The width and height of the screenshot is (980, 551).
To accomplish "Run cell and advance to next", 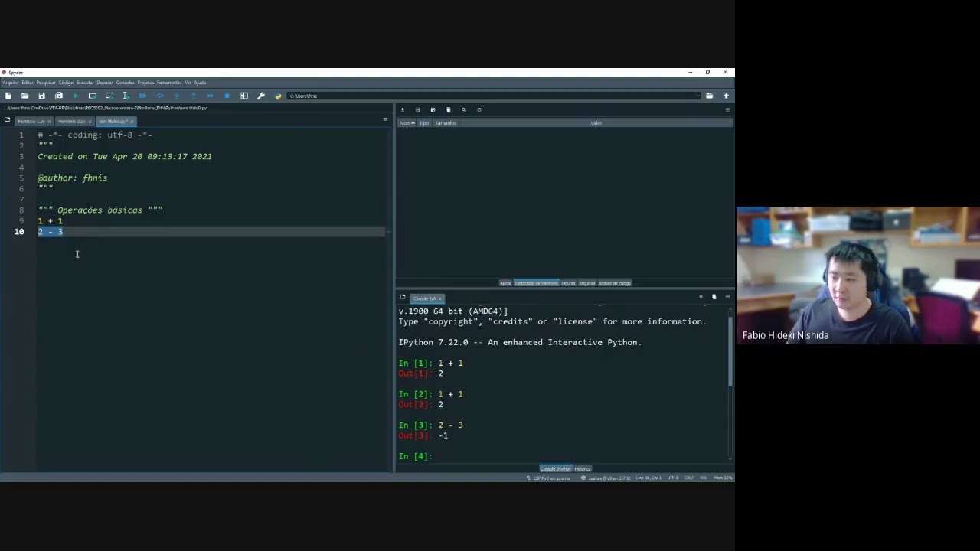I will (x=109, y=96).
